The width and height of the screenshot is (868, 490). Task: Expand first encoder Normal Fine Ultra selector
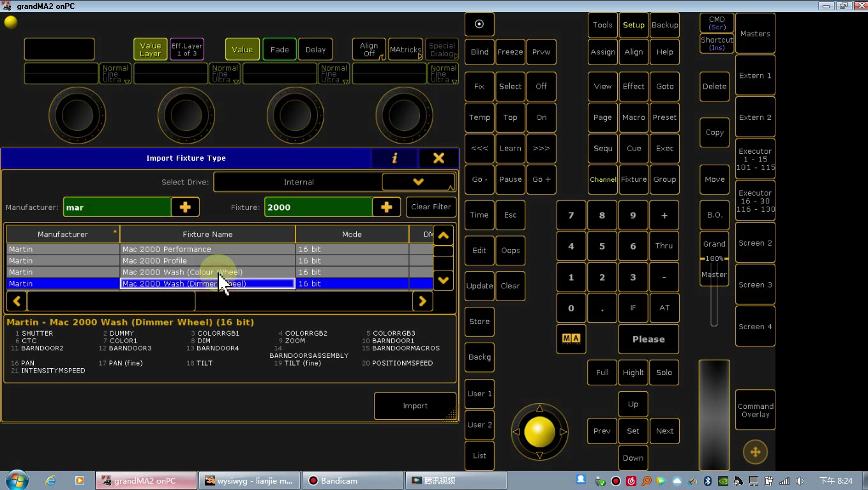point(116,73)
